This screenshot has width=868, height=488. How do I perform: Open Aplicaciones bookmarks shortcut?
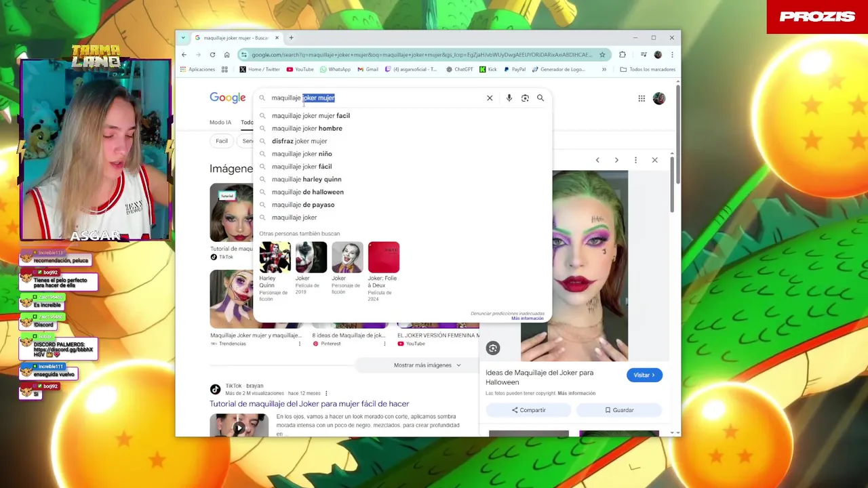197,69
